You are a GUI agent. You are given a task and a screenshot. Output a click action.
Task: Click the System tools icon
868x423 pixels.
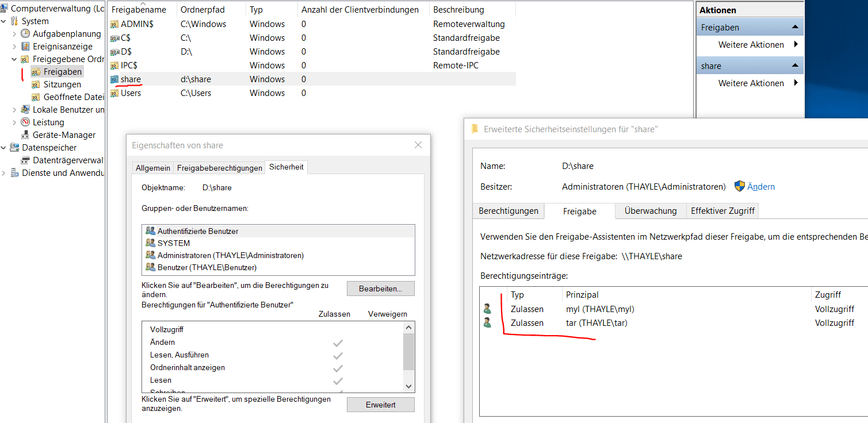14,21
